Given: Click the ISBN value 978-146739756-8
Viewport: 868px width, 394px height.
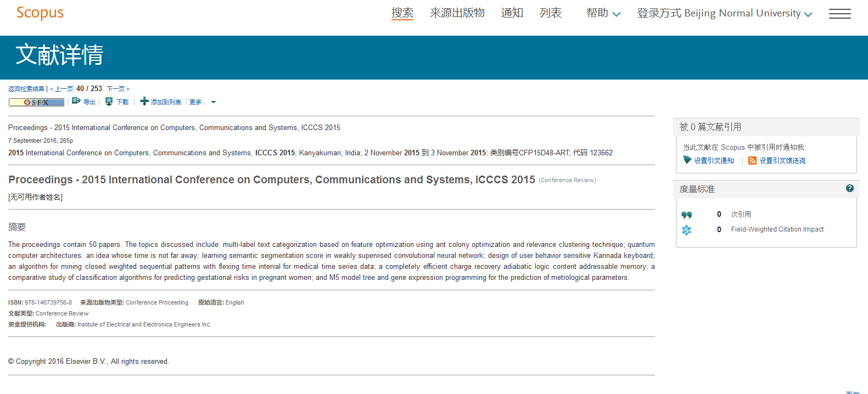Looking at the screenshot, I should [x=48, y=303].
